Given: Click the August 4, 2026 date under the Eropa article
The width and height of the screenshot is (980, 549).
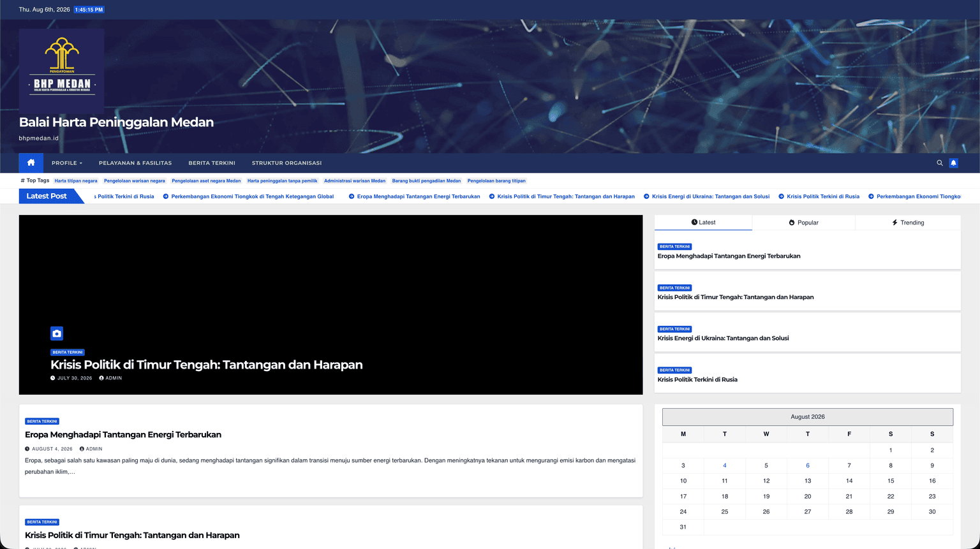Looking at the screenshot, I should [52, 449].
